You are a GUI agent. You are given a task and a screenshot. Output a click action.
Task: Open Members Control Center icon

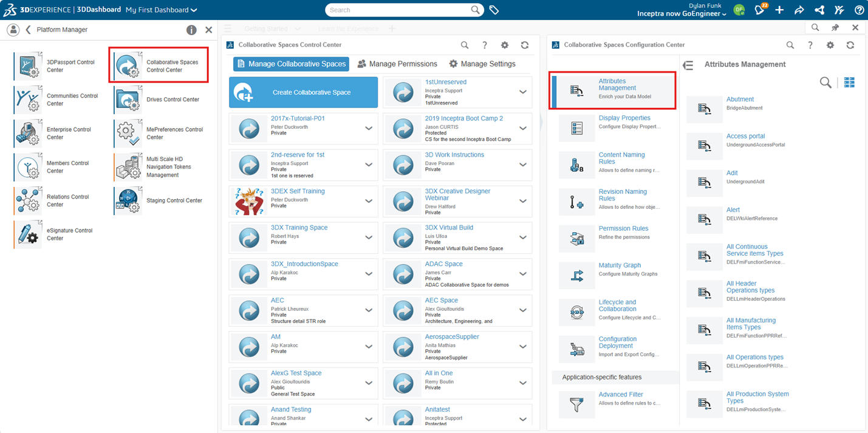[x=28, y=167]
